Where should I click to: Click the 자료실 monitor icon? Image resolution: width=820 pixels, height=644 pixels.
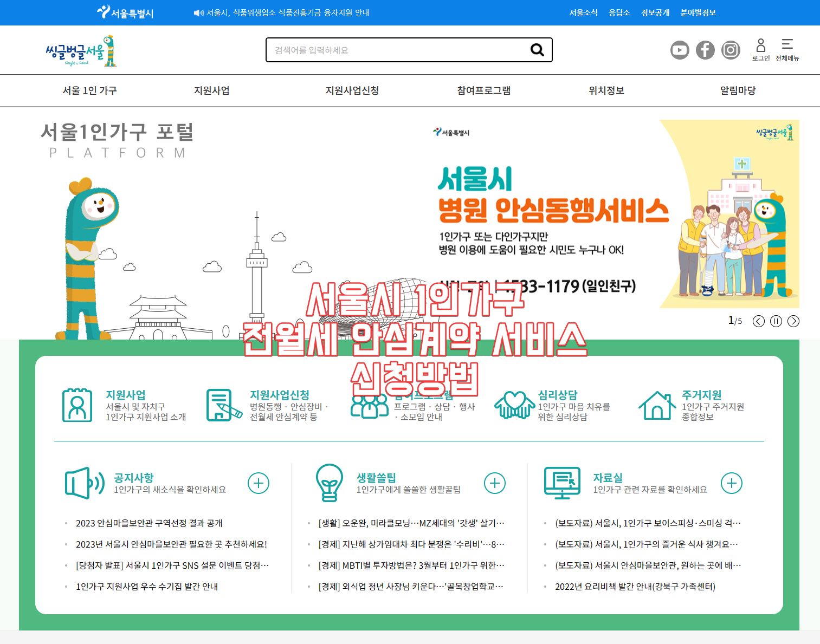pos(563,483)
